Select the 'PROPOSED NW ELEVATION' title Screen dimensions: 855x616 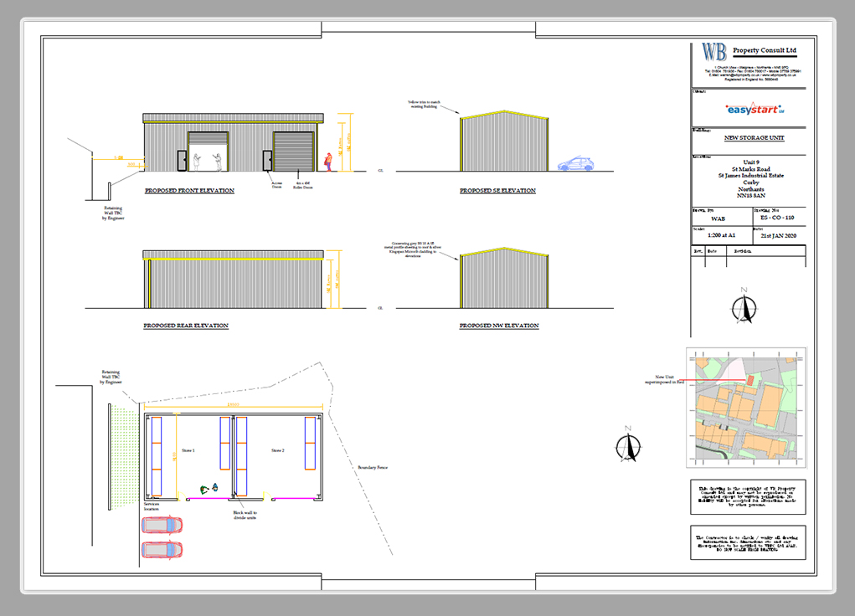(499, 326)
